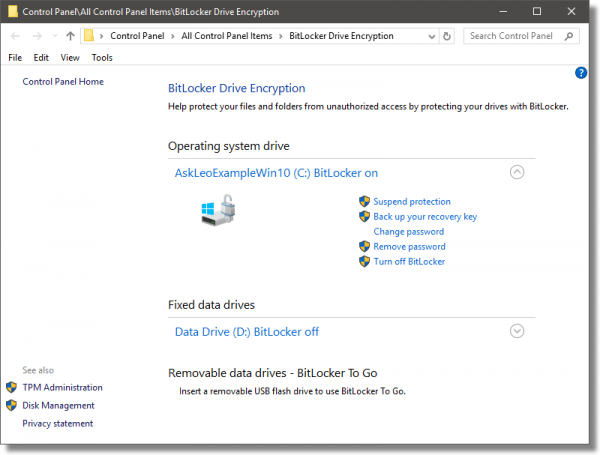
Task: Open the Recent locations dropdown arrow
Action: pos(55,36)
